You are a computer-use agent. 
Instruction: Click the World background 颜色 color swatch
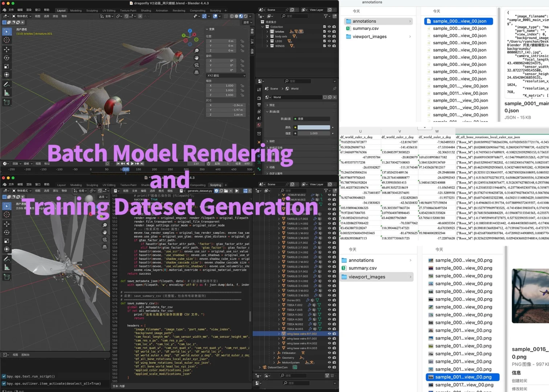[314, 127]
